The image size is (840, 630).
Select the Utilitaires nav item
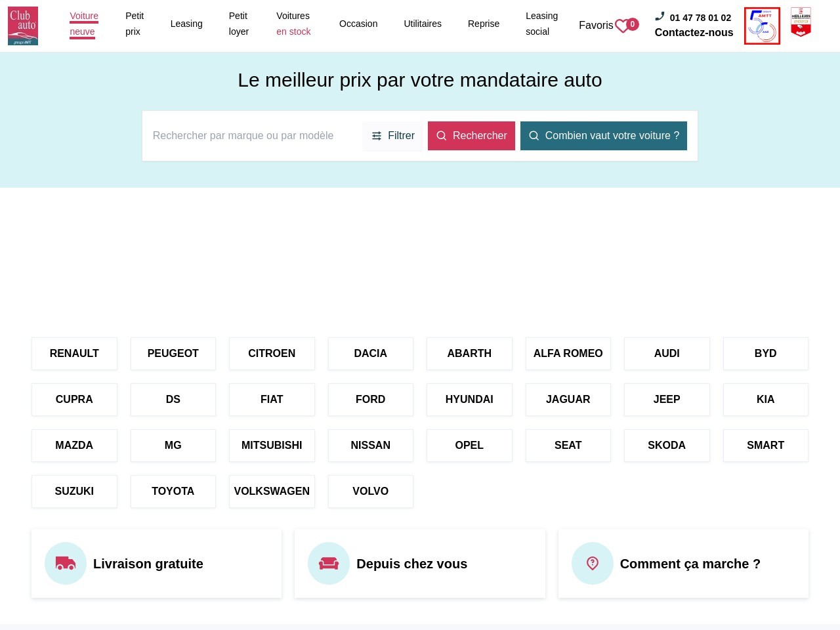click(423, 24)
